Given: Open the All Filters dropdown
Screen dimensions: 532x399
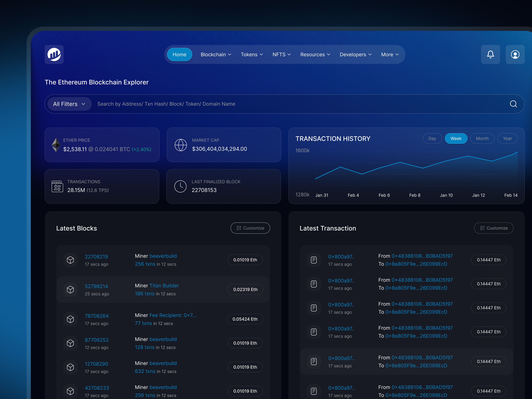Looking at the screenshot, I should coord(69,104).
